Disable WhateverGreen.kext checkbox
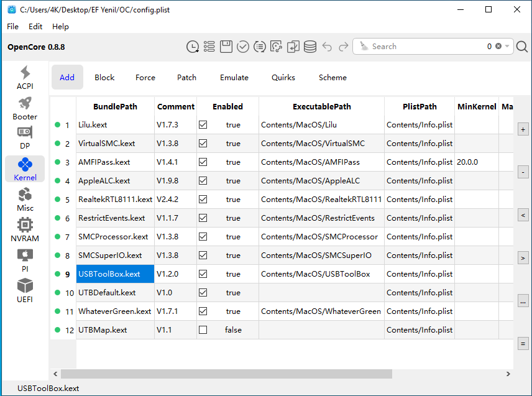 (x=203, y=311)
